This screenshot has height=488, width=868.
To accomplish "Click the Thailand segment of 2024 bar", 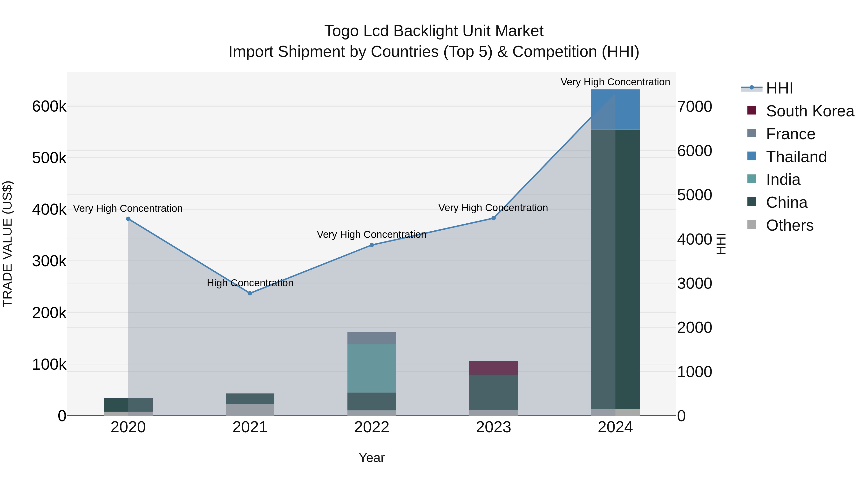I will click(615, 109).
